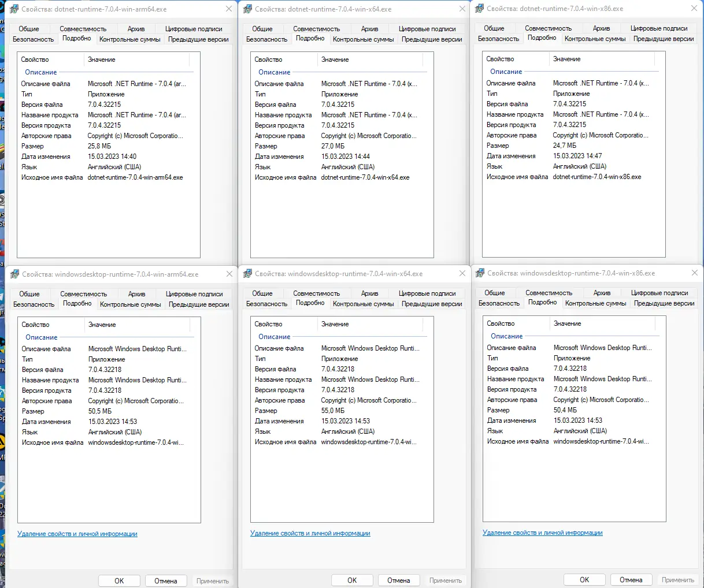
Task: Click the title icon of windowsdesktop-runtime-7.0.4-win-x64.exe properties
Action: [x=247, y=274]
